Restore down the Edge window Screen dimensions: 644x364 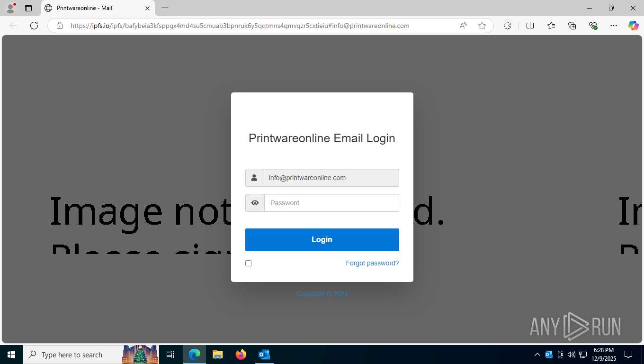click(x=611, y=8)
